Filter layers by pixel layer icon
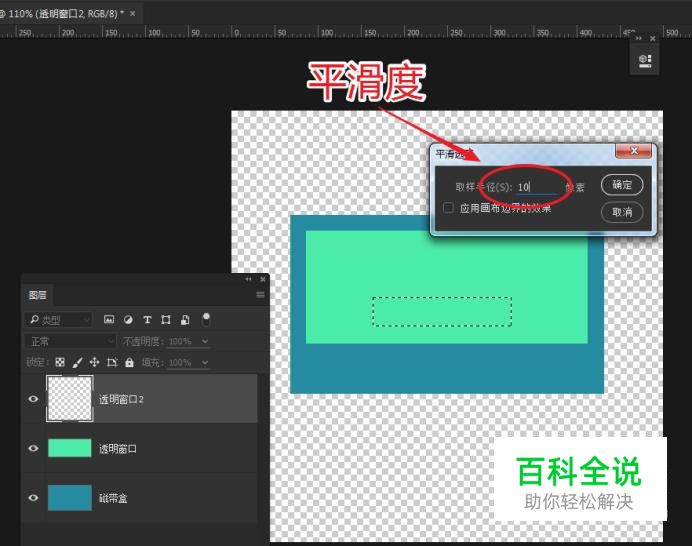 [109, 320]
